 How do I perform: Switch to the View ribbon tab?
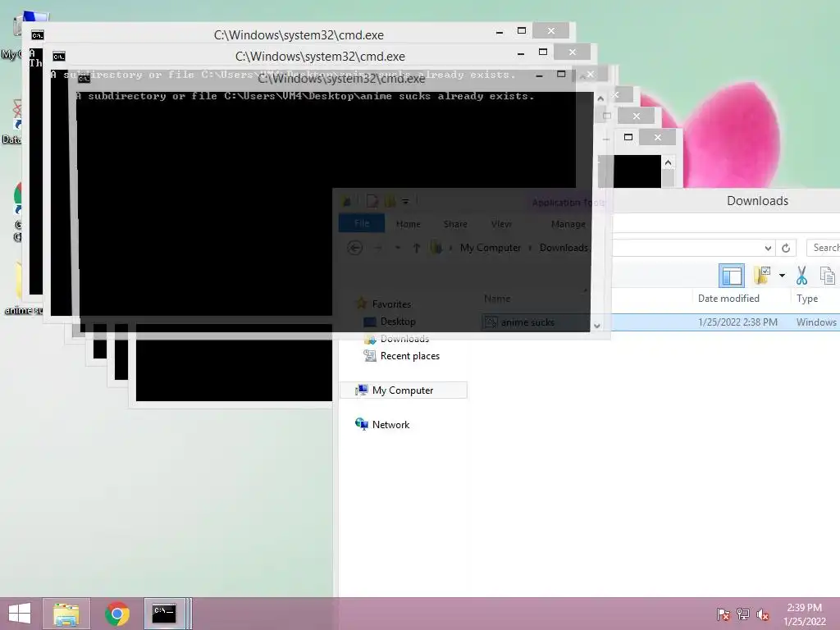click(501, 224)
